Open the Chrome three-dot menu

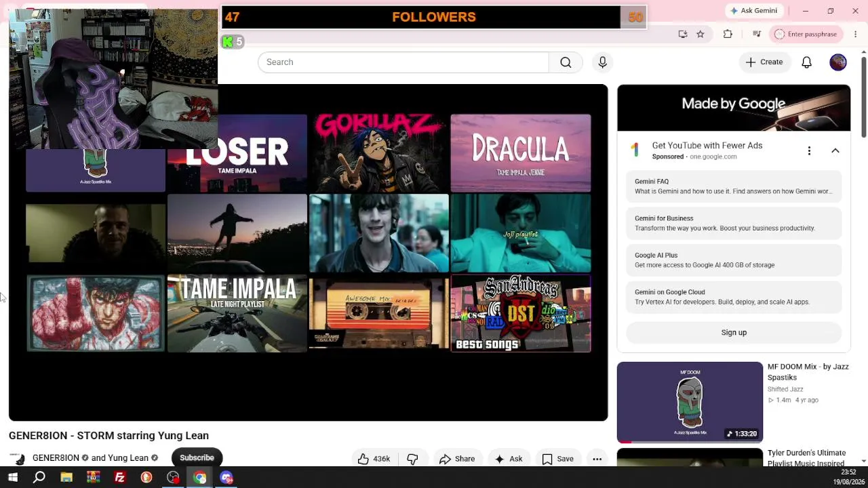point(855,34)
